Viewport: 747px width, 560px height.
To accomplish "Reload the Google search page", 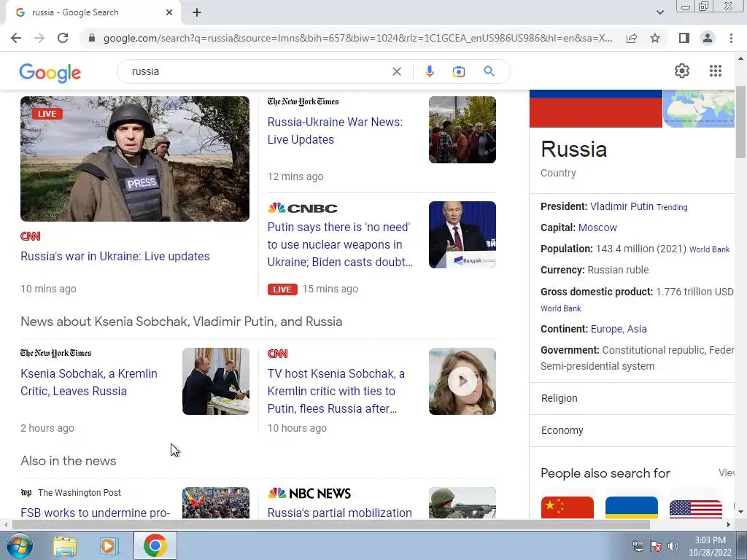I will pyautogui.click(x=63, y=38).
